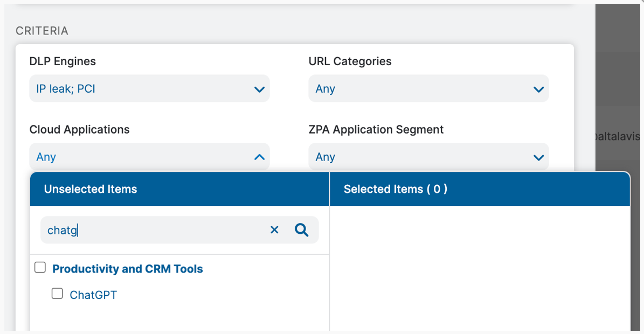Tick the ChatGPT checkbox
The width and height of the screenshot is (644, 334).
57,294
